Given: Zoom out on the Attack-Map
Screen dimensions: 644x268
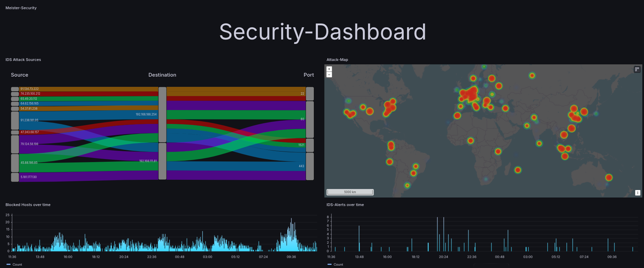Looking at the screenshot, I should pyautogui.click(x=329, y=75).
